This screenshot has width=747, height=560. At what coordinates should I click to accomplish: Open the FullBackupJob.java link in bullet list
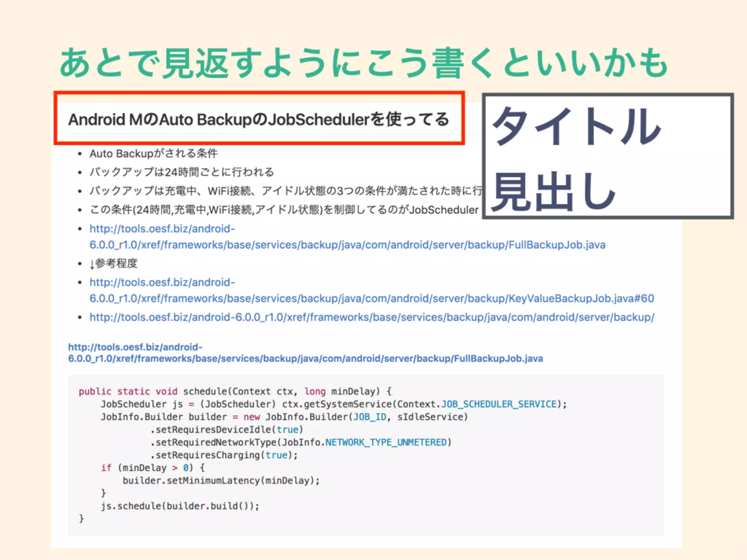point(347,237)
